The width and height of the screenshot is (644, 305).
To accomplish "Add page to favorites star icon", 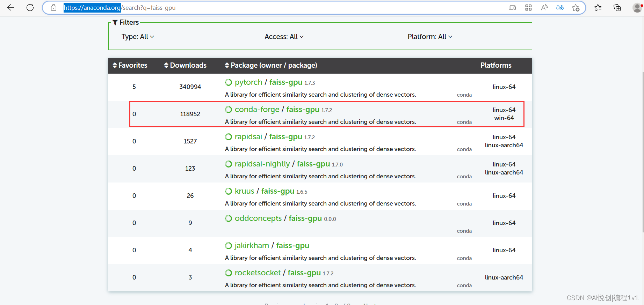I will pos(576,7).
